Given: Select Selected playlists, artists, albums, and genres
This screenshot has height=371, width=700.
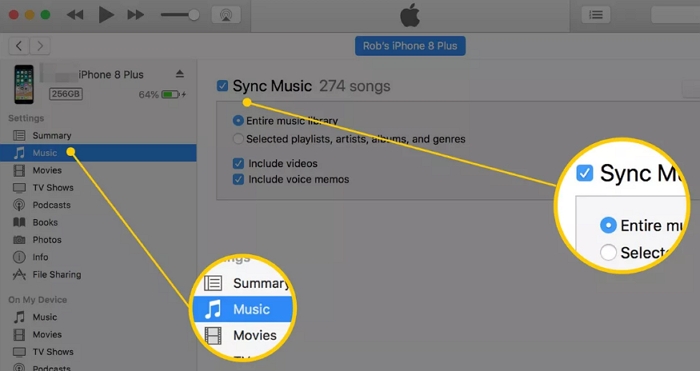Looking at the screenshot, I should (x=238, y=139).
